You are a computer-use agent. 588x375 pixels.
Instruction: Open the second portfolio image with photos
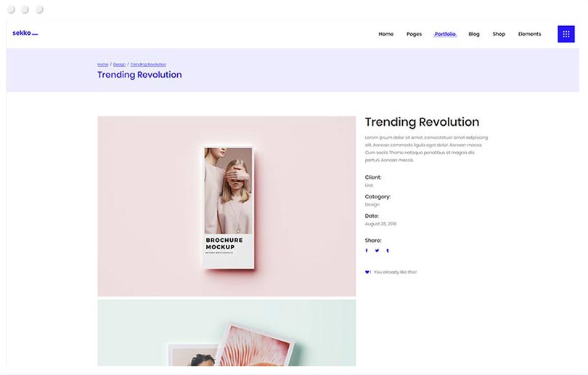pyautogui.click(x=226, y=333)
